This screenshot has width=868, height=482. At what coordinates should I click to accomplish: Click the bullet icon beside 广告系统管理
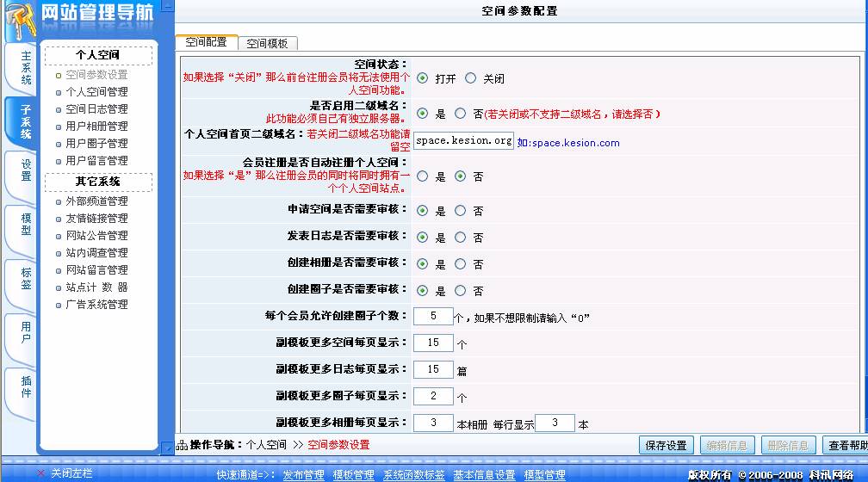[59, 305]
